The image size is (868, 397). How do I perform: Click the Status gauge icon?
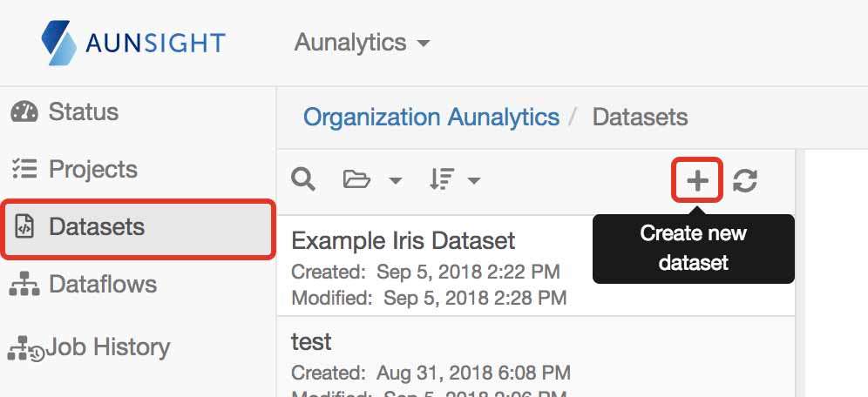click(x=24, y=112)
